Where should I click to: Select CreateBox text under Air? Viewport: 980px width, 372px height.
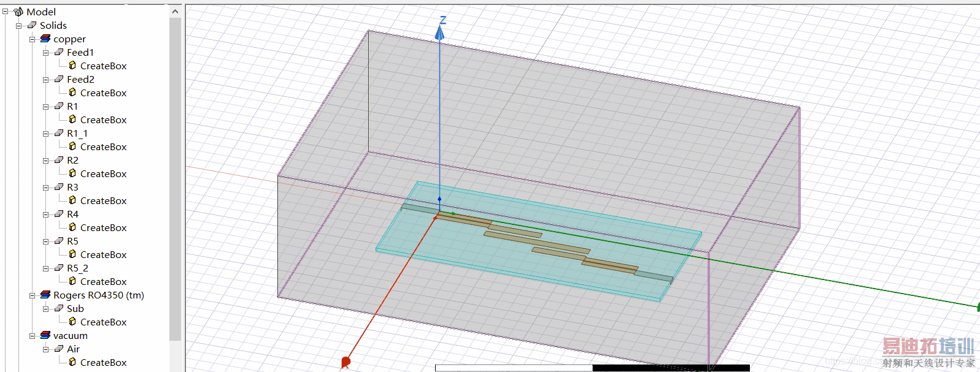(x=104, y=362)
